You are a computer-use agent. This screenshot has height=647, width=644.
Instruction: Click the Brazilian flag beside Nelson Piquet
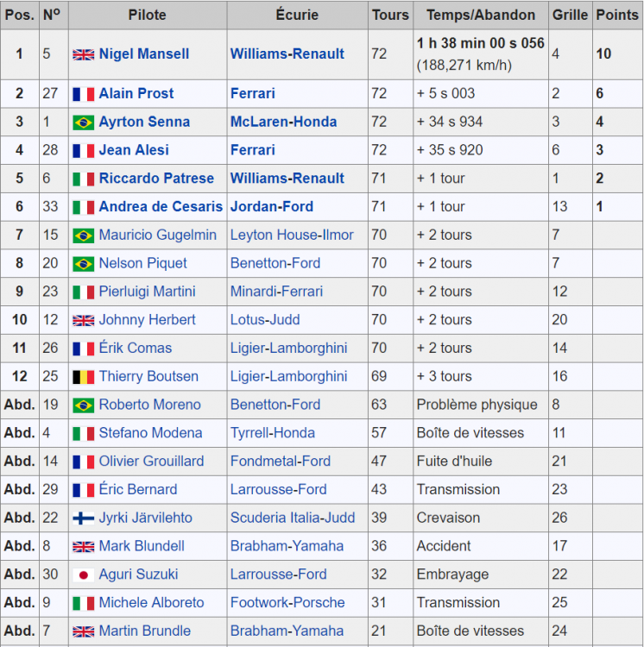click(84, 264)
